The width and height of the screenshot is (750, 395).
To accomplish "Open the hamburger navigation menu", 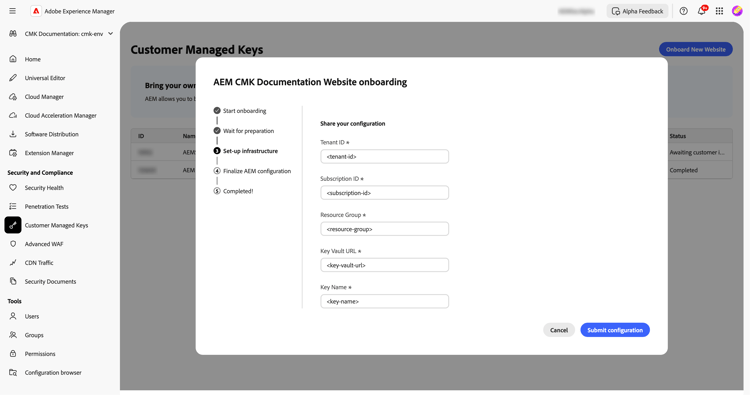I will point(12,11).
